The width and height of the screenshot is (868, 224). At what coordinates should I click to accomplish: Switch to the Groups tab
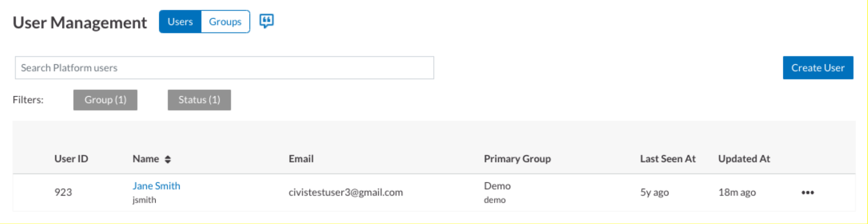[225, 22]
